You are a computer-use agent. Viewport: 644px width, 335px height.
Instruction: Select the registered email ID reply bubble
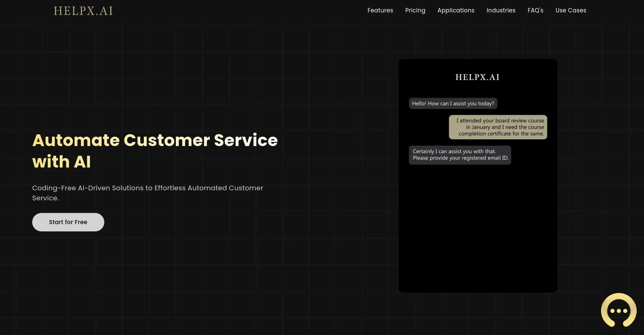tap(460, 155)
